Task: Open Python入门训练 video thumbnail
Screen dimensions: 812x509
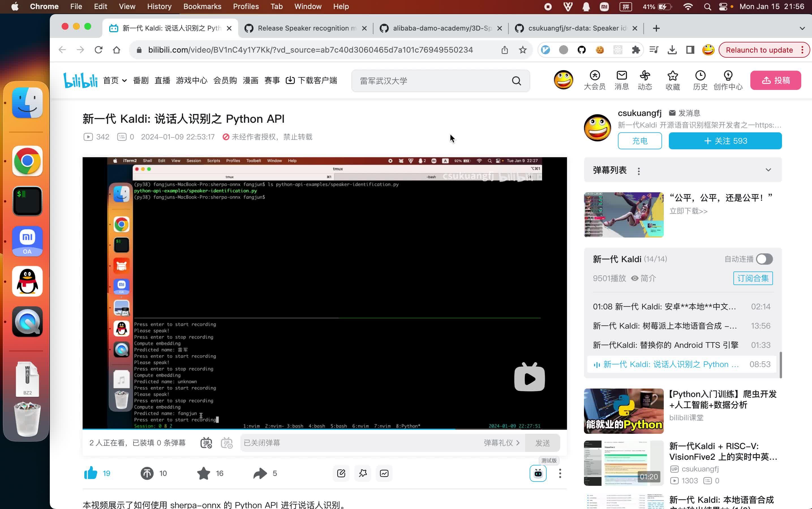Action: tap(623, 411)
